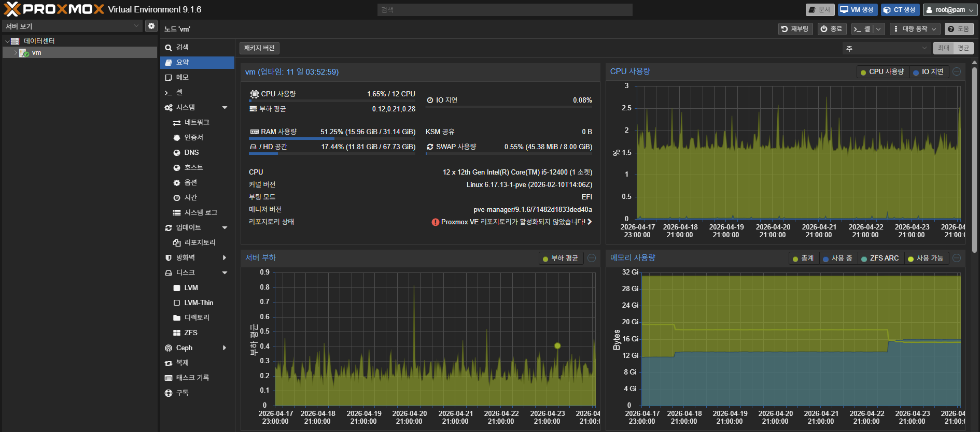
Task: Open the certificates entry
Action: click(x=193, y=137)
